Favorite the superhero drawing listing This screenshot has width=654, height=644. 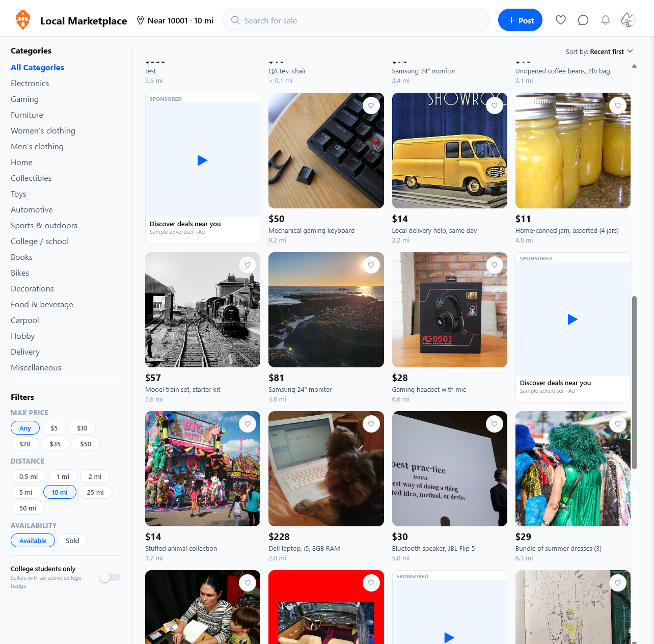click(x=618, y=583)
